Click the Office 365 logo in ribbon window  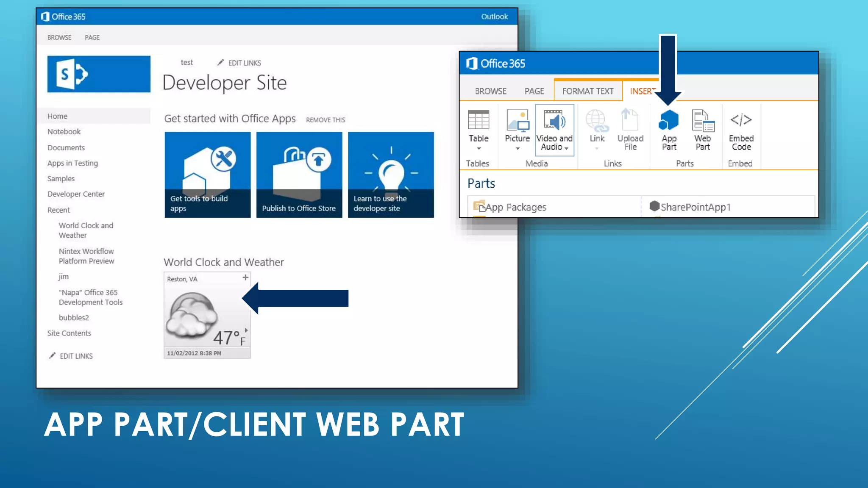point(496,64)
